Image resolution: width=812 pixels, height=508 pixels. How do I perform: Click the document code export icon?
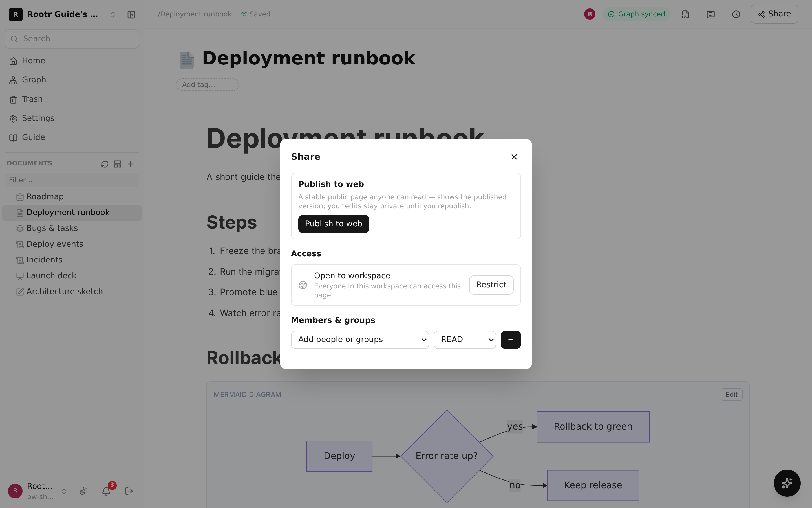[685, 14]
